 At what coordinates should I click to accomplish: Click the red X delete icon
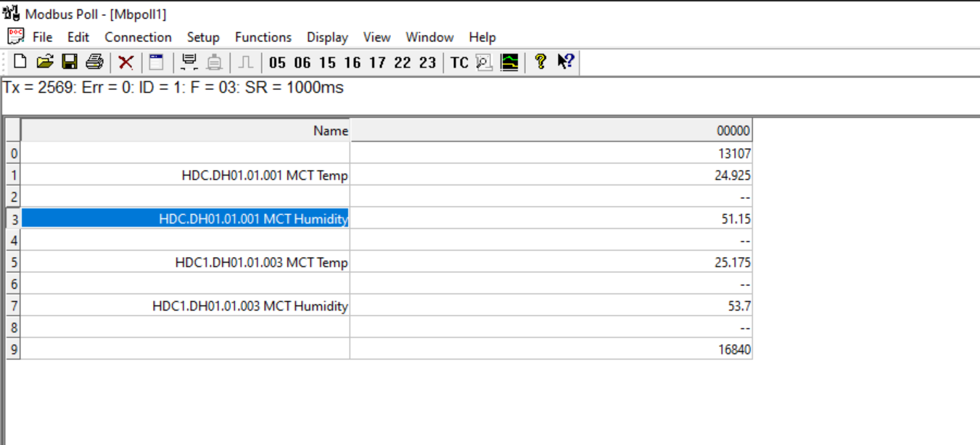[125, 62]
